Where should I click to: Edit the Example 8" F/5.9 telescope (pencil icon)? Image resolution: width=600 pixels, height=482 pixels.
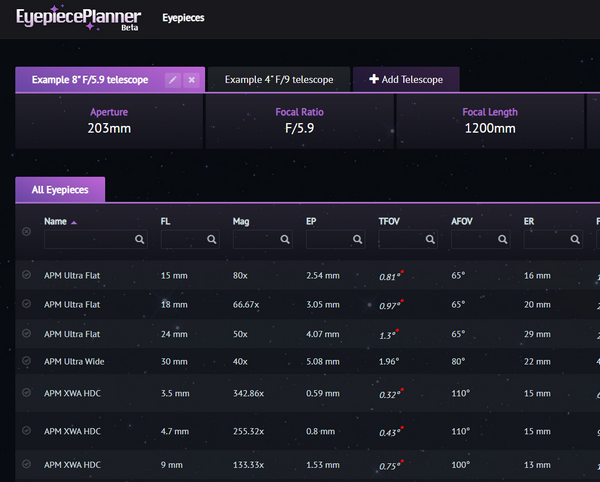[173, 80]
